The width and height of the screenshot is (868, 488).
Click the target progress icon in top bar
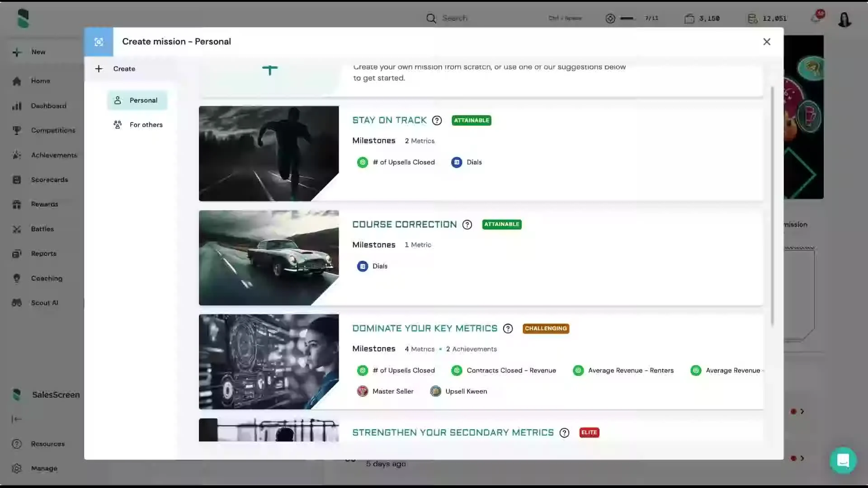point(610,19)
